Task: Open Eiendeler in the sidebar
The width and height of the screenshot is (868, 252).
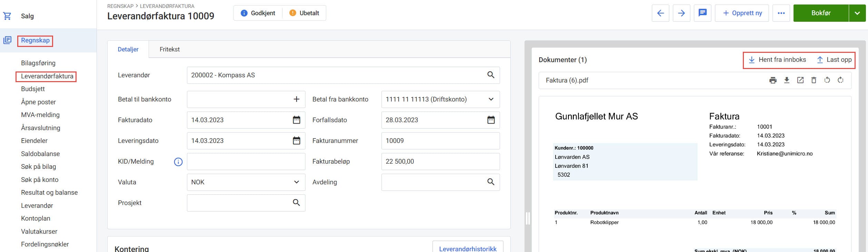Action: pos(34,140)
